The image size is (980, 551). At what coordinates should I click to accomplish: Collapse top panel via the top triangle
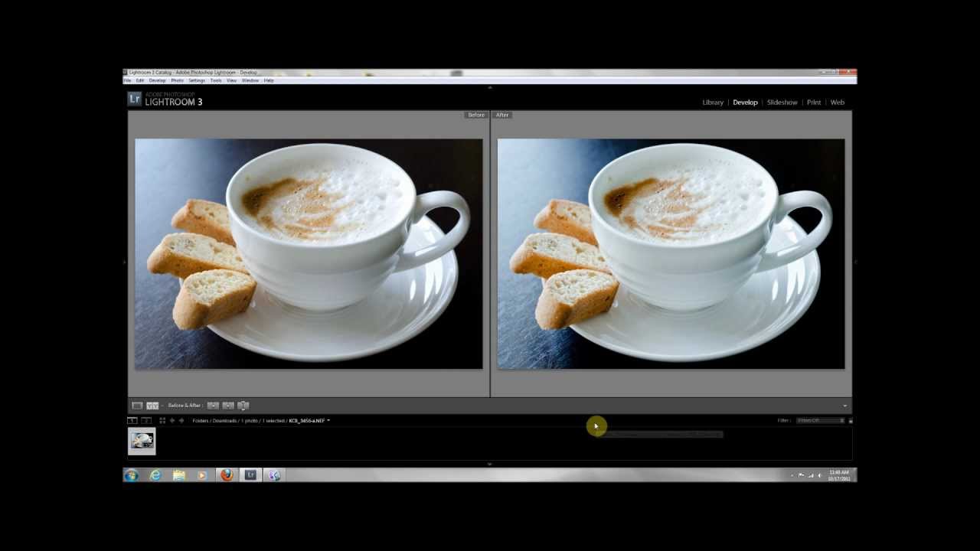(x=490, y=87)
